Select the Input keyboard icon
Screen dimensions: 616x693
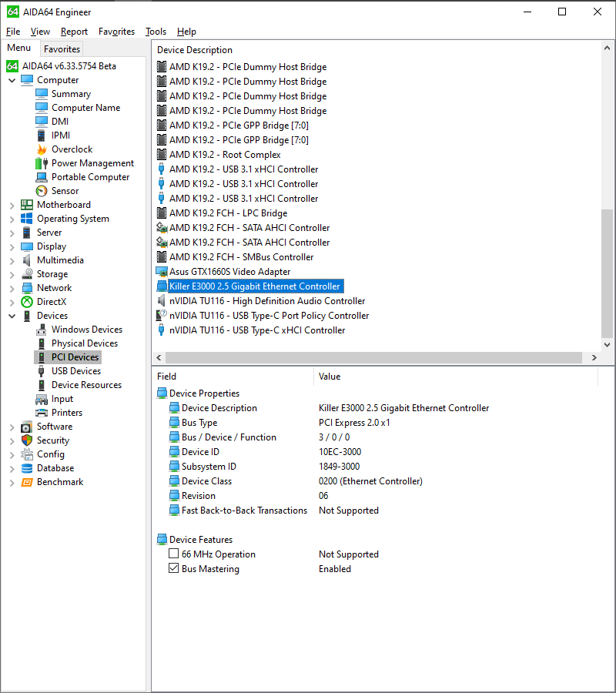pyautogui.click(x=42, y=399)
